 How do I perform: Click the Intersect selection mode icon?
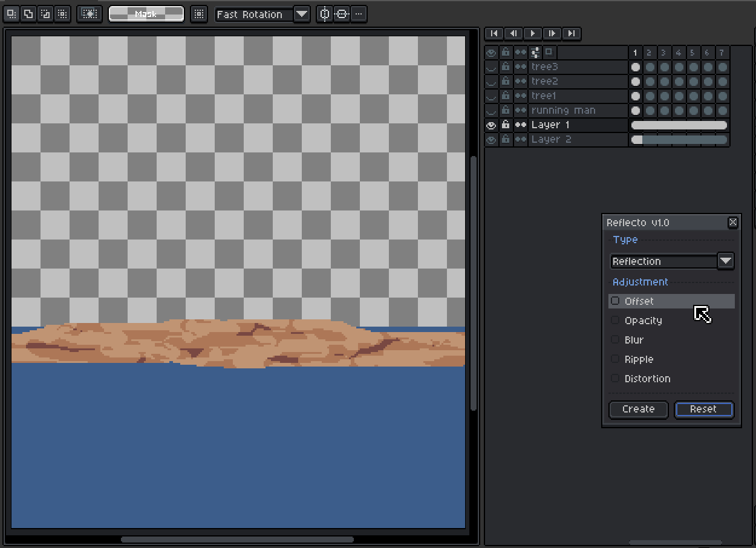[62, 14]
